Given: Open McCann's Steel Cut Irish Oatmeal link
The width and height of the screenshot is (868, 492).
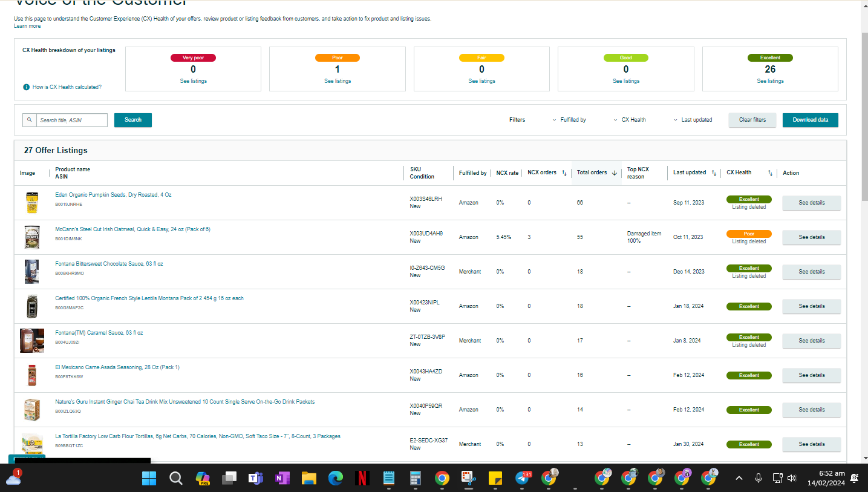Looking at the screenshot, I should [x=133, y=229].
